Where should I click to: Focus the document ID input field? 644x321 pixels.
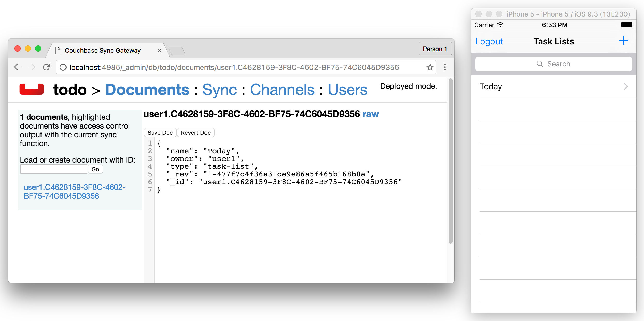[x=54, y=169]
